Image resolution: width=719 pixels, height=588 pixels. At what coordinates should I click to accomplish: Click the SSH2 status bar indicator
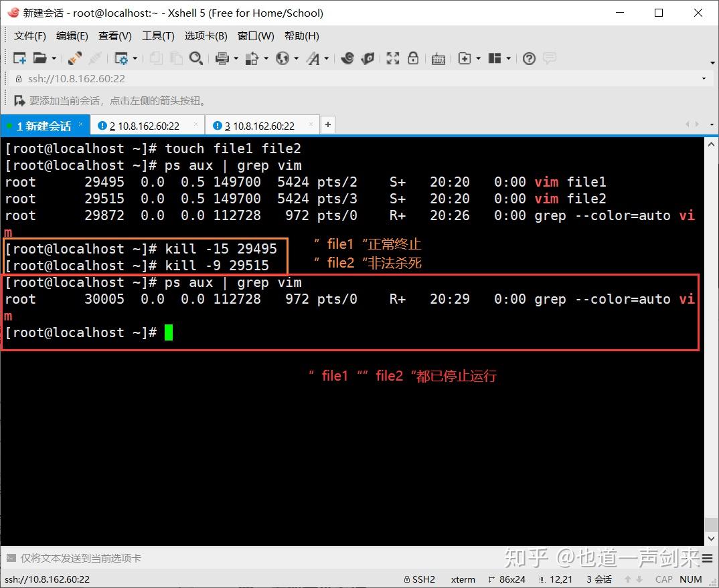(420, 579)
